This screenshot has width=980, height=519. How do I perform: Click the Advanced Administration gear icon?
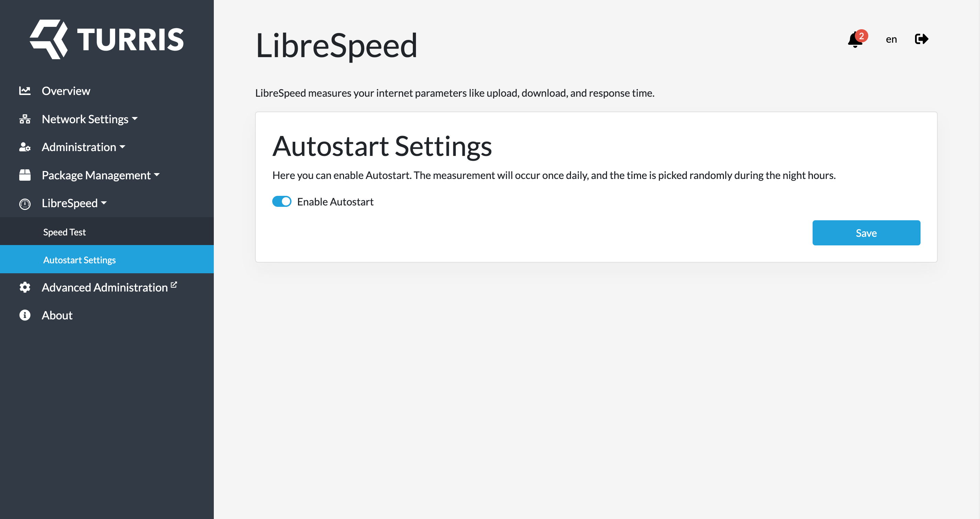(25, 287)
